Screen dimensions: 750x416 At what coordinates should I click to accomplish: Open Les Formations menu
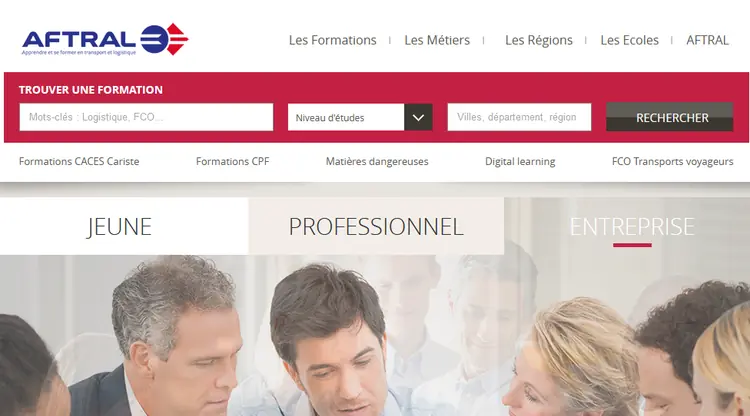click(332, 40)
